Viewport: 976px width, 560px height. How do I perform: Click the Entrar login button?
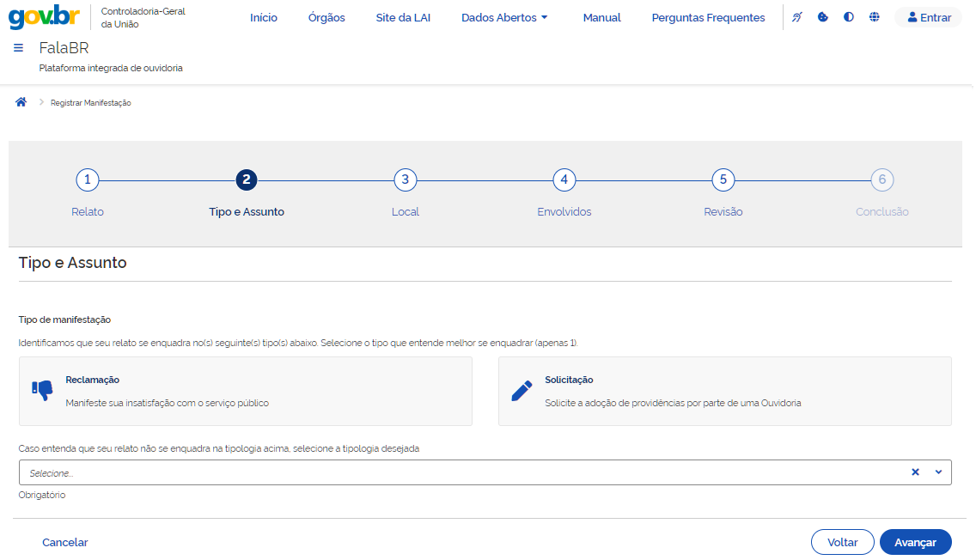[x=929, y=17]
